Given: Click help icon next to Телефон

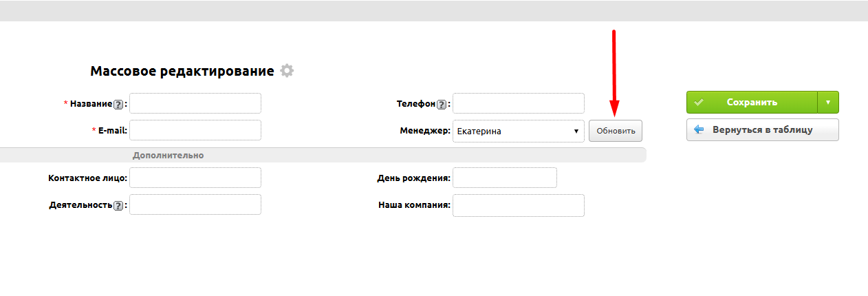Looking at the screenshot, I should click(x=442, y=105).
